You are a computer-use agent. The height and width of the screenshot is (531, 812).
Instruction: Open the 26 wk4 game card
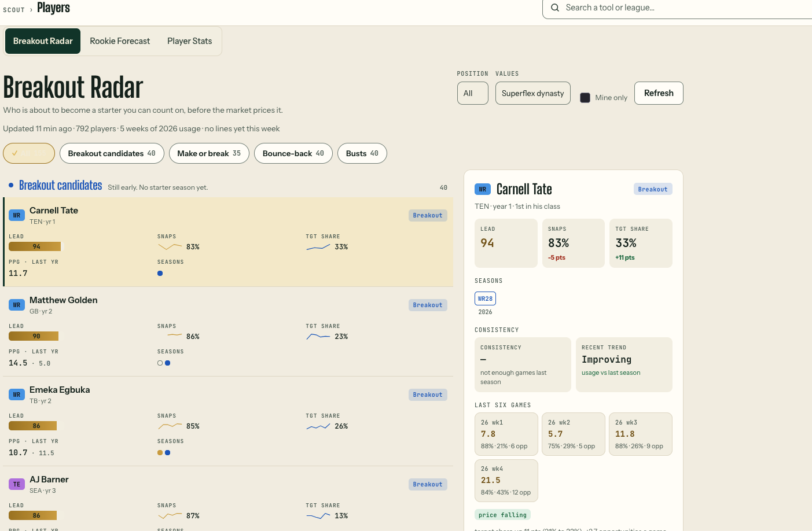[x=506, y=480]
